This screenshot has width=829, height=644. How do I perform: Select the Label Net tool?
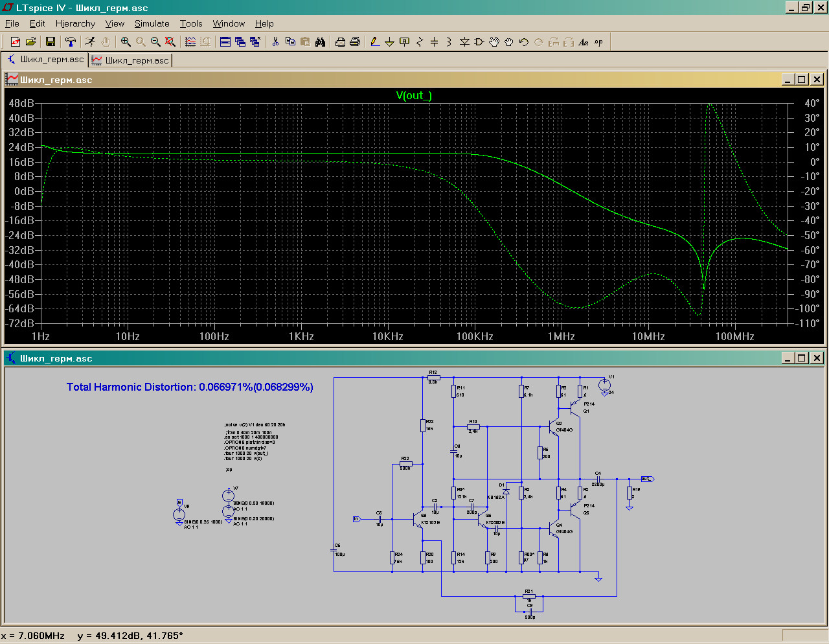pyautogui.click(x=405, y=42)
